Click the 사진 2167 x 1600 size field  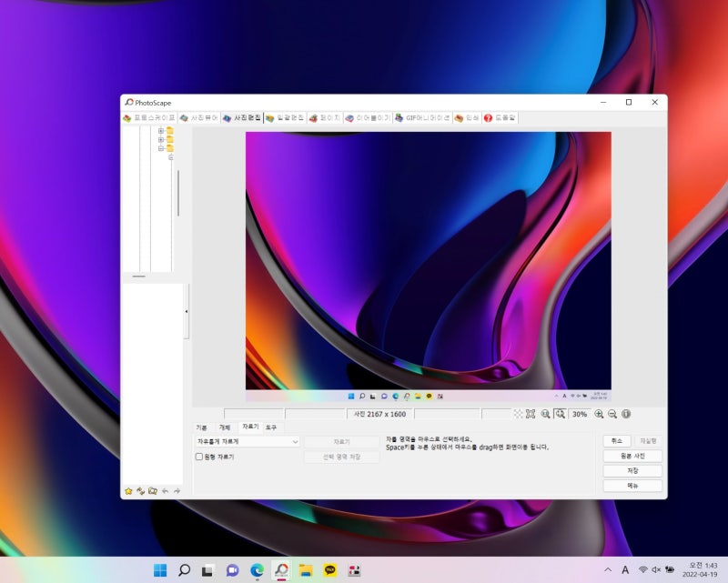tap(379, 414)
